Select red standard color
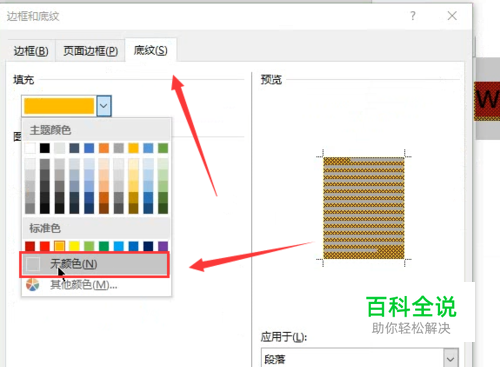The width and height of the screenshot is (500, 367). pos(45,246)
